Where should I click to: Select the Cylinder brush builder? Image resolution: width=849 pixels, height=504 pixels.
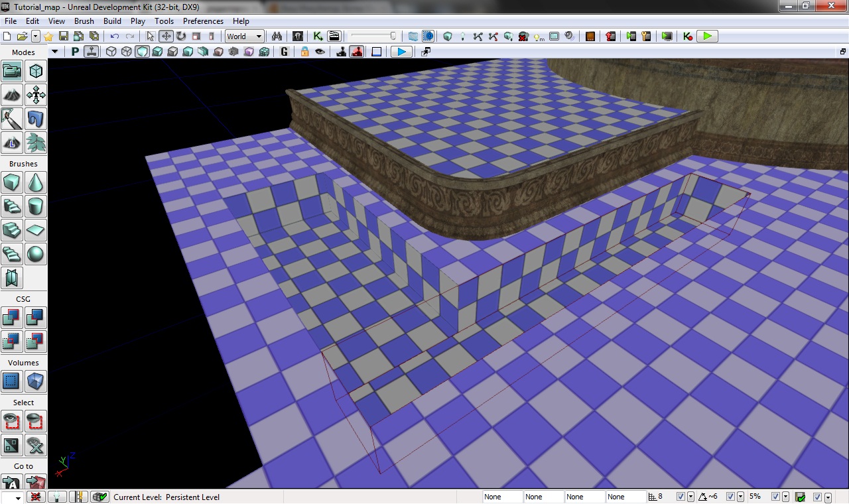pos(35,206)
